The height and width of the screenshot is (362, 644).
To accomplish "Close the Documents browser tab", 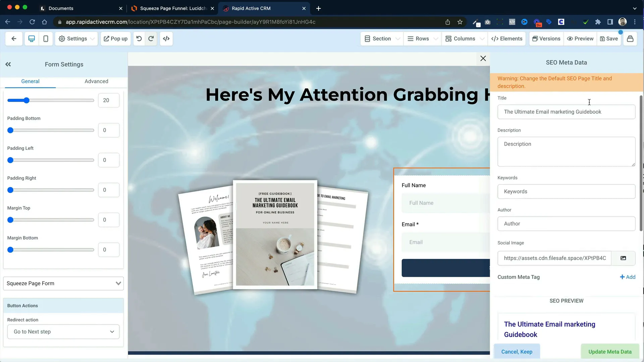I will point(120,8).
